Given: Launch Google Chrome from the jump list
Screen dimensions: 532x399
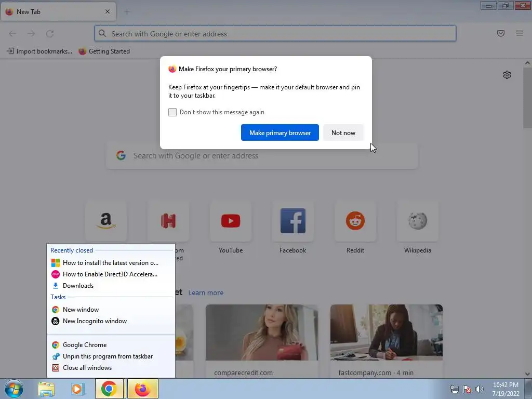Looking at the screenshot, I should pyautogui.click(x=111, y=345).
